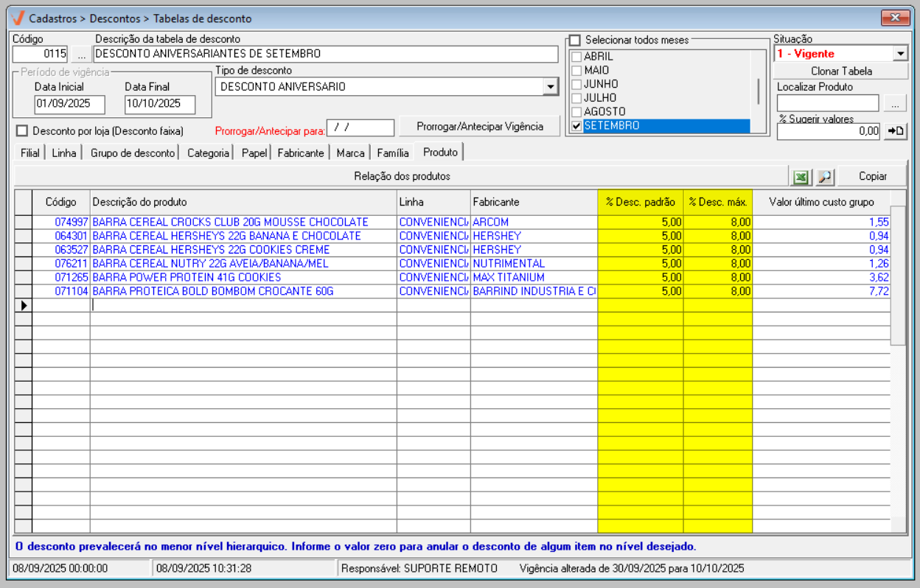Expand the Situação dropdown
Viewport: 920px width, 588px height.
coord(900,54)
